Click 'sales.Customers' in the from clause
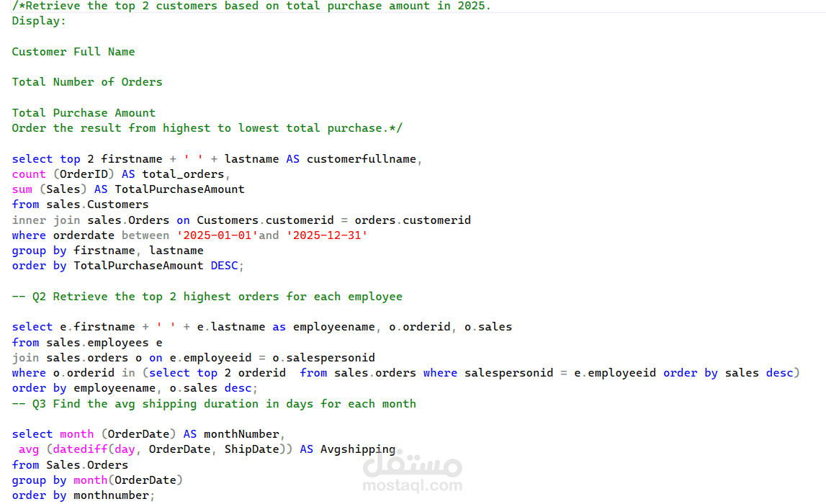The width and height of the screenshot is (826, 504). [97, 204]
